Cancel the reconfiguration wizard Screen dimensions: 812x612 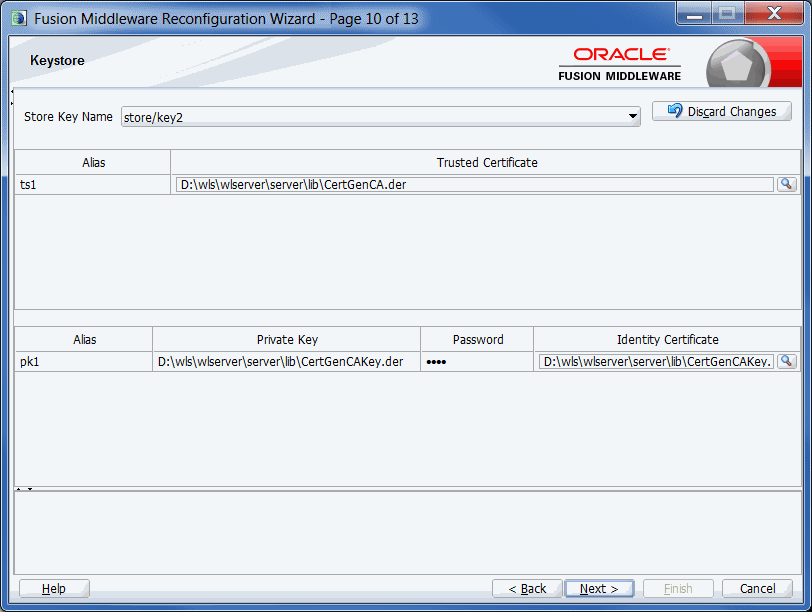(x=757, y=589)
